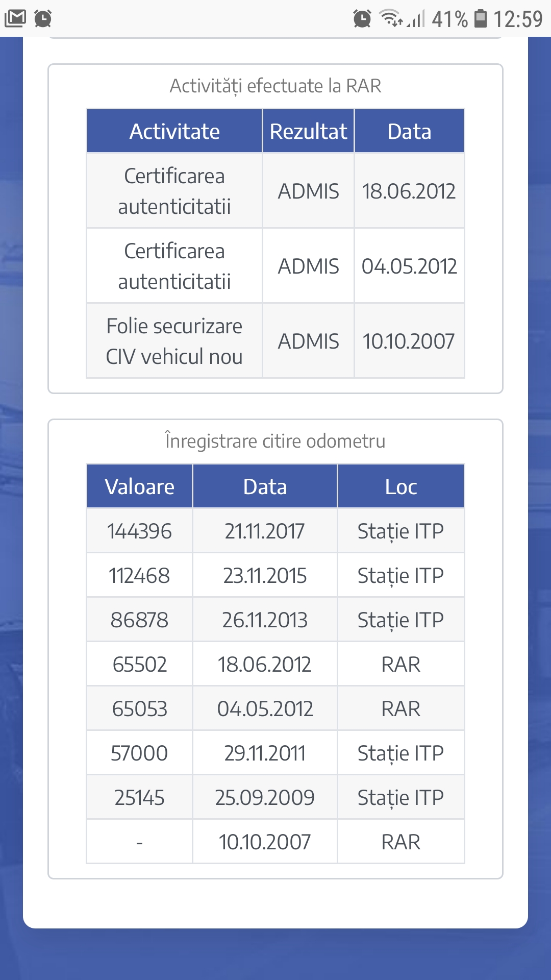Tap the Gmail notification icon in status bar
Viewport: 551px width, 980px height.
(15, 18)
